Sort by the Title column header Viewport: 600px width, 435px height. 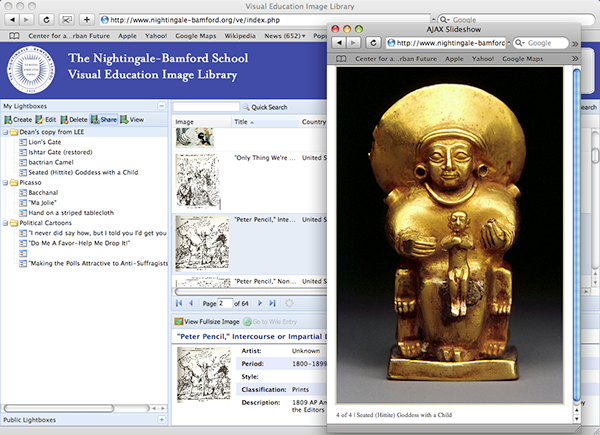point(265,122)
